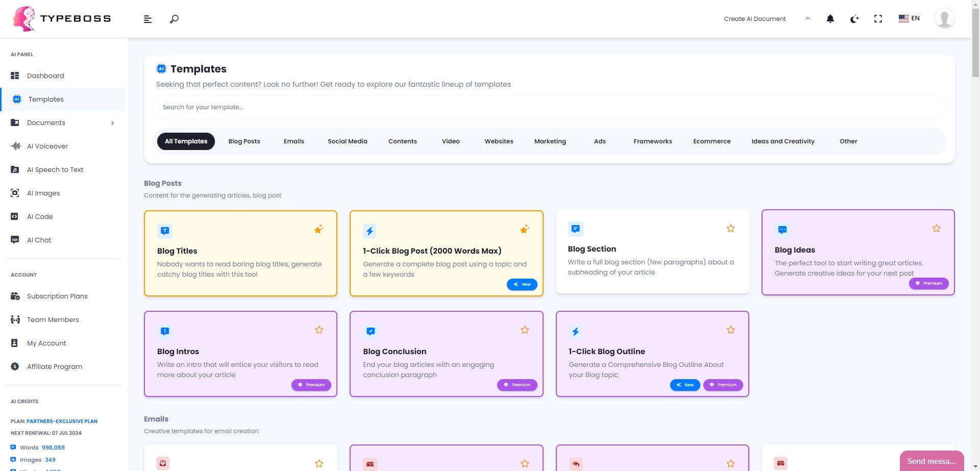Select the Other tab

click(x=848, y=141)
